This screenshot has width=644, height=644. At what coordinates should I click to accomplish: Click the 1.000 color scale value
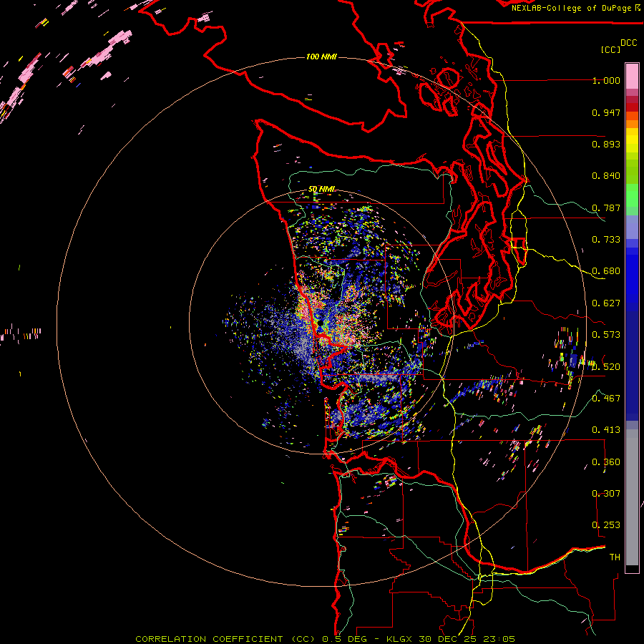coord(606,80)
